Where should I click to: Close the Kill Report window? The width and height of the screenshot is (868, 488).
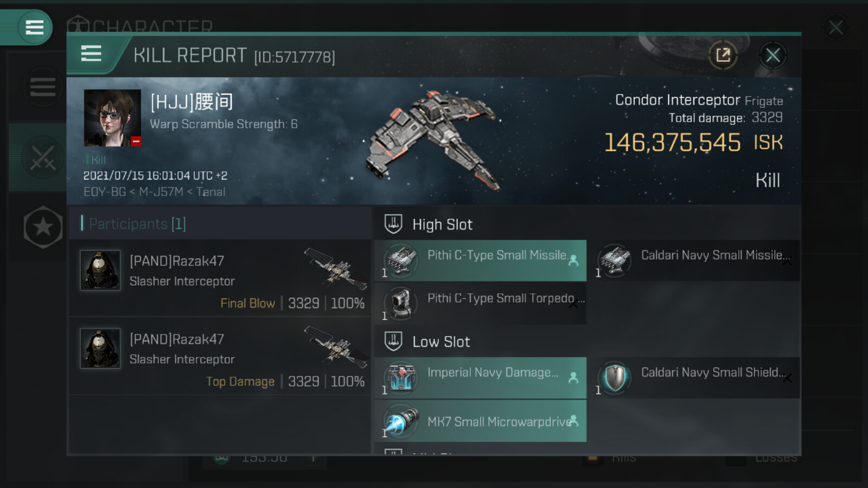click(x=773, y=55)
